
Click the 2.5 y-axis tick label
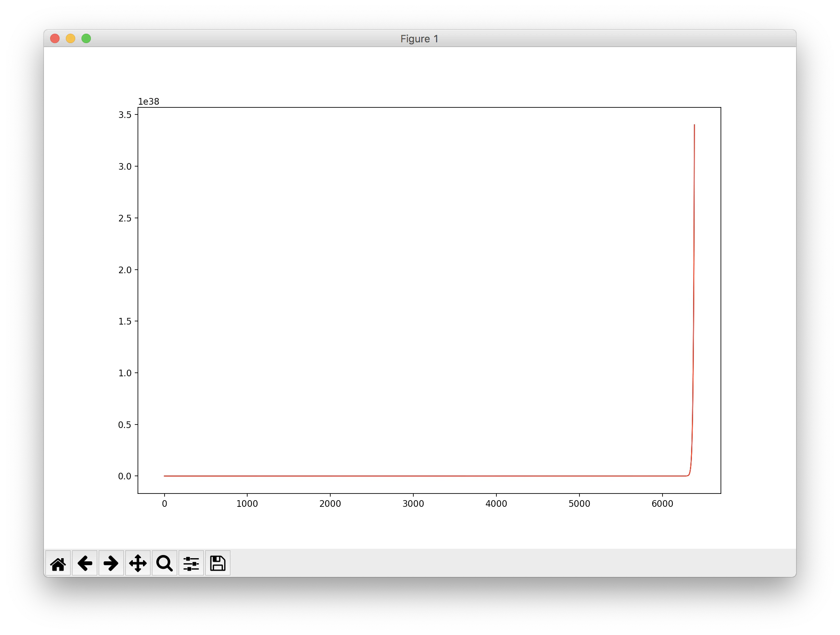125,218
